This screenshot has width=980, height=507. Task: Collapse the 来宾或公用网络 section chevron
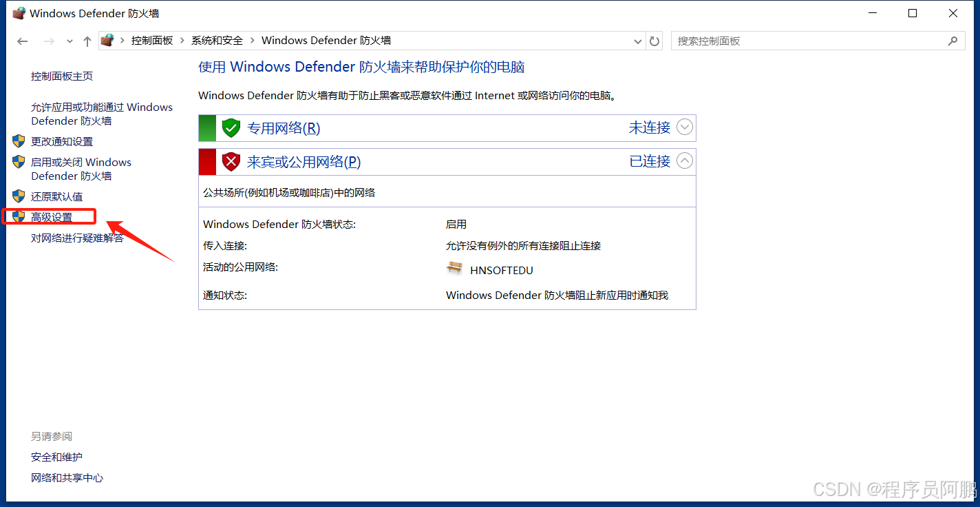coord(685,161)
